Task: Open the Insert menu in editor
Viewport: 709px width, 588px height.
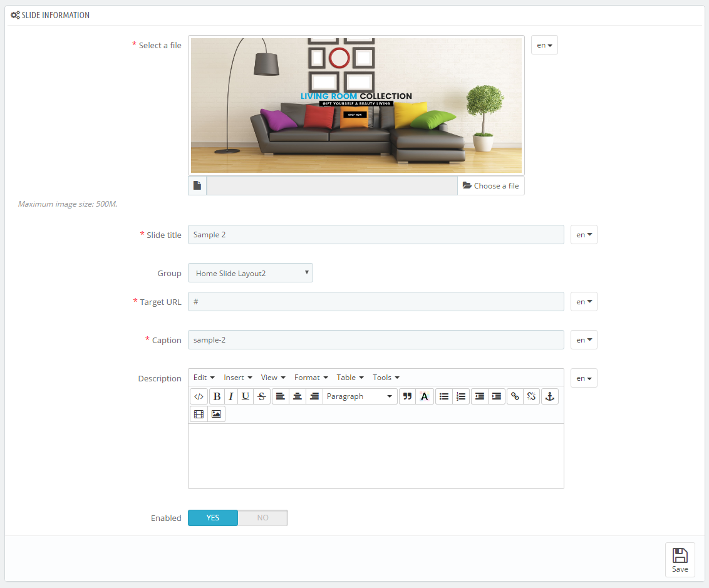Action: pos(238,378)
